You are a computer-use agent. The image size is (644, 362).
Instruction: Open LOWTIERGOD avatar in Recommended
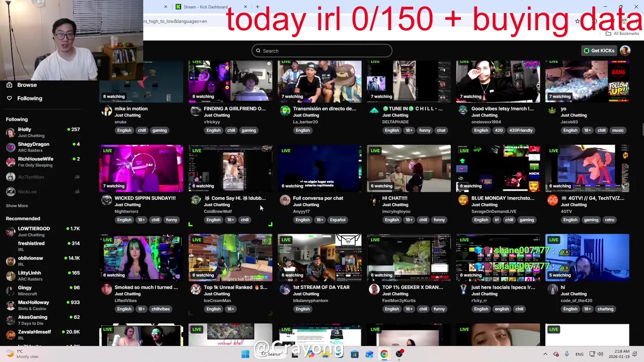(x=11, y=232)
